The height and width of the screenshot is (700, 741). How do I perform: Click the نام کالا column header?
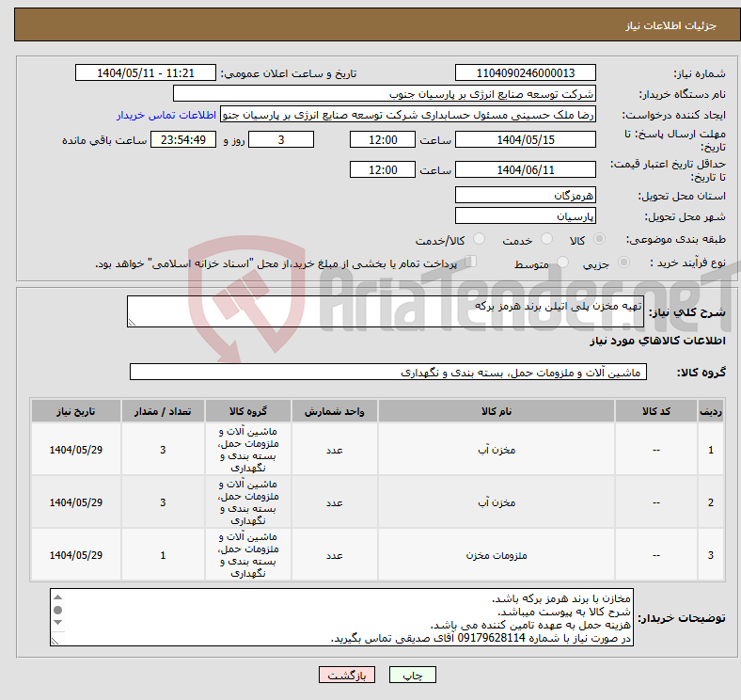pos(497,411)
